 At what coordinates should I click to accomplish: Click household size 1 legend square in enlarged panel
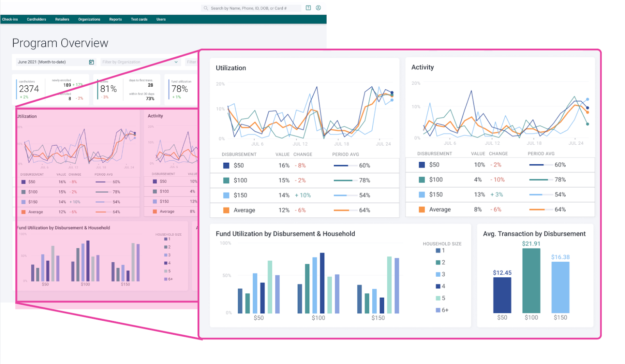(x=438, y=250)
